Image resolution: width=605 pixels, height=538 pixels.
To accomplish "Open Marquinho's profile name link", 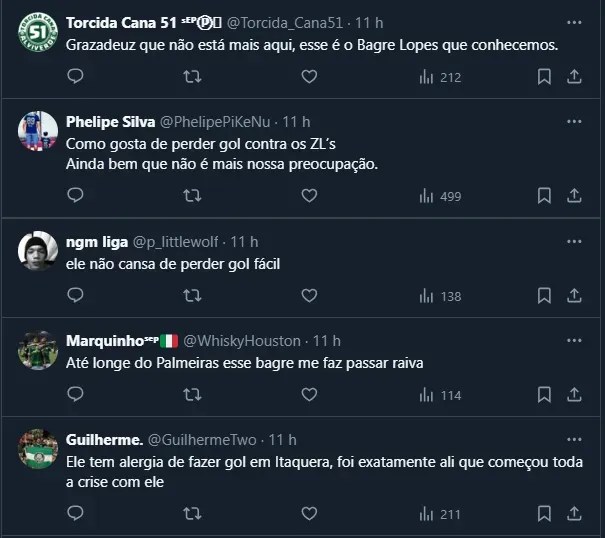I will (x=112, y=341).
